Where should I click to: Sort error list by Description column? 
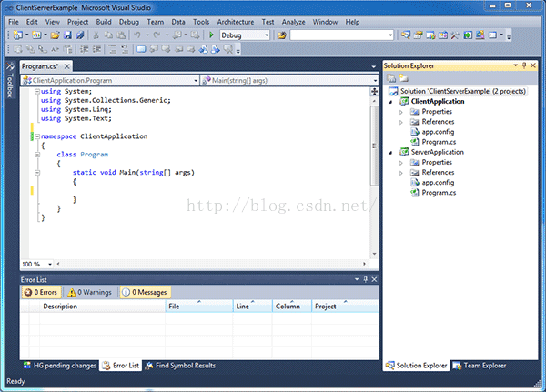[102, 307]
